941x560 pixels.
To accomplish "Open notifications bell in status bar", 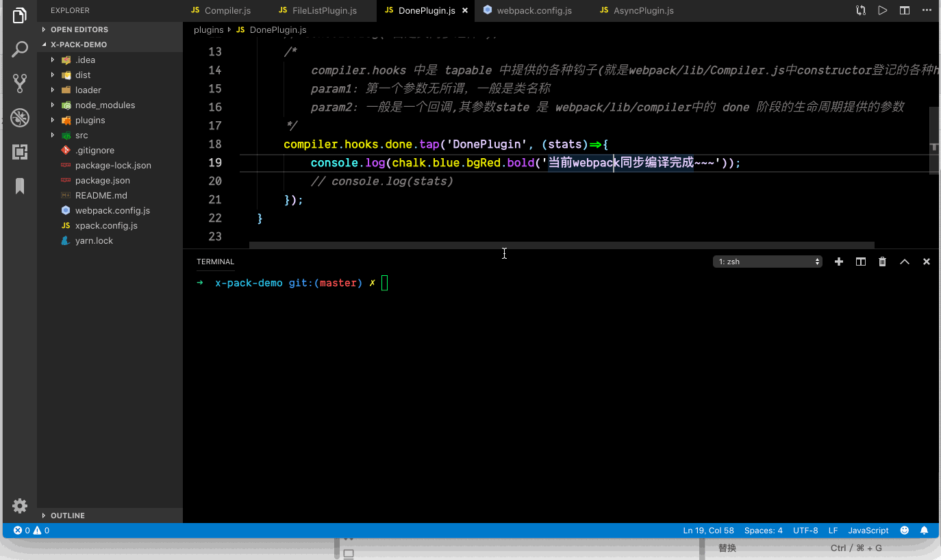I will point(924,531).
